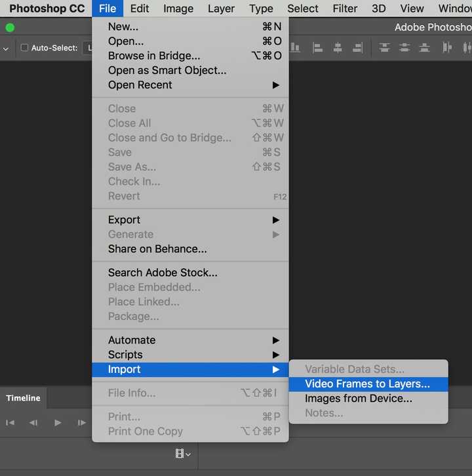Click the green window zoom button
472x476 pixels.
point(10,28)
